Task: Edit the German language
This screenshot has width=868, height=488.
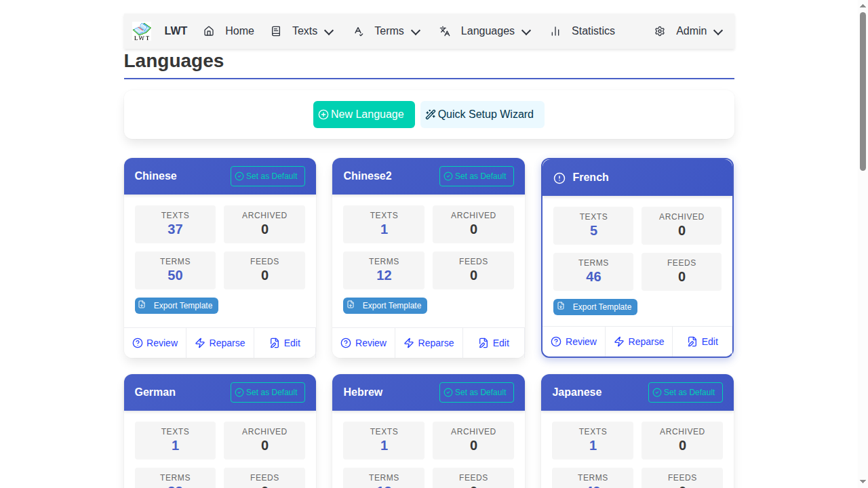Action: click(285, 487)
